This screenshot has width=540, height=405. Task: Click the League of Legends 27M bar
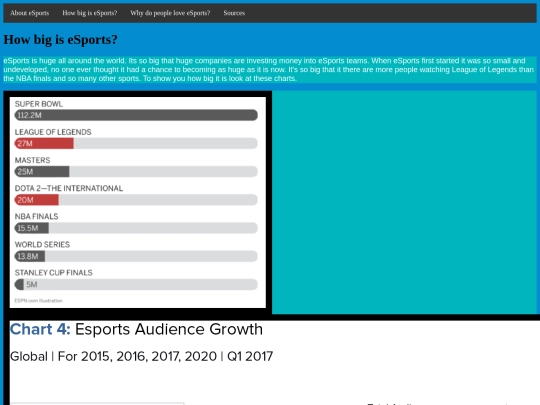tap(44, 143)
